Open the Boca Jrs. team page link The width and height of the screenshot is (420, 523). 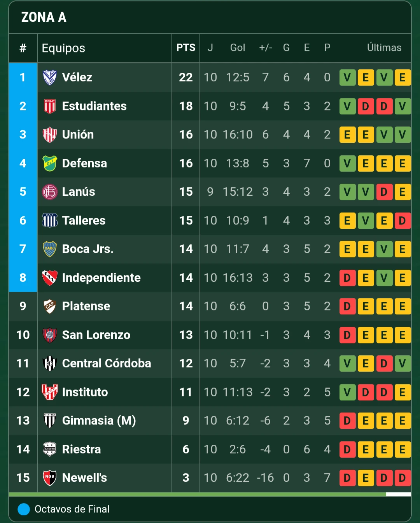[x=87, y=249]
